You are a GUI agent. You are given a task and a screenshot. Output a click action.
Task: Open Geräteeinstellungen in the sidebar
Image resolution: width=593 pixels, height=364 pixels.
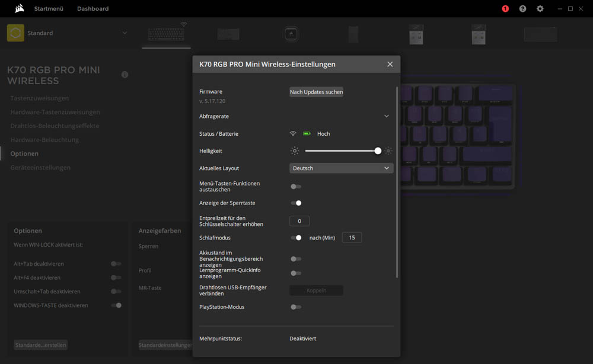click(x=40, y=167)
